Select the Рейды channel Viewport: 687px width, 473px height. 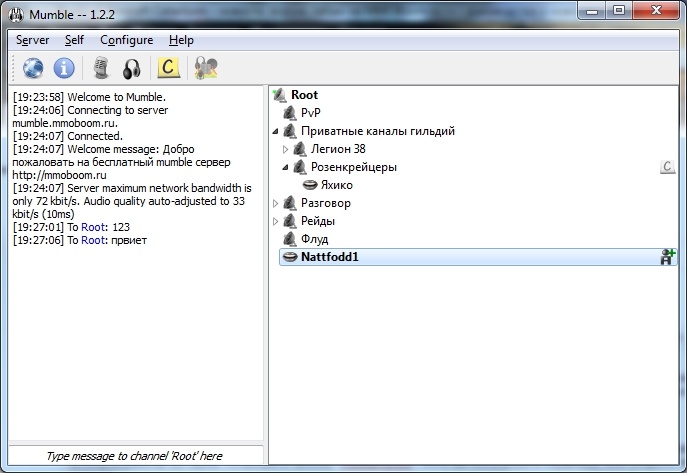pyautogui.click(x=318, y=221)
